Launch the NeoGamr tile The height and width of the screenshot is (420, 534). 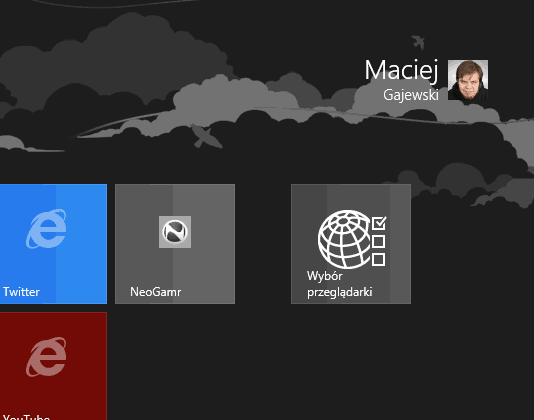[175, 244]
